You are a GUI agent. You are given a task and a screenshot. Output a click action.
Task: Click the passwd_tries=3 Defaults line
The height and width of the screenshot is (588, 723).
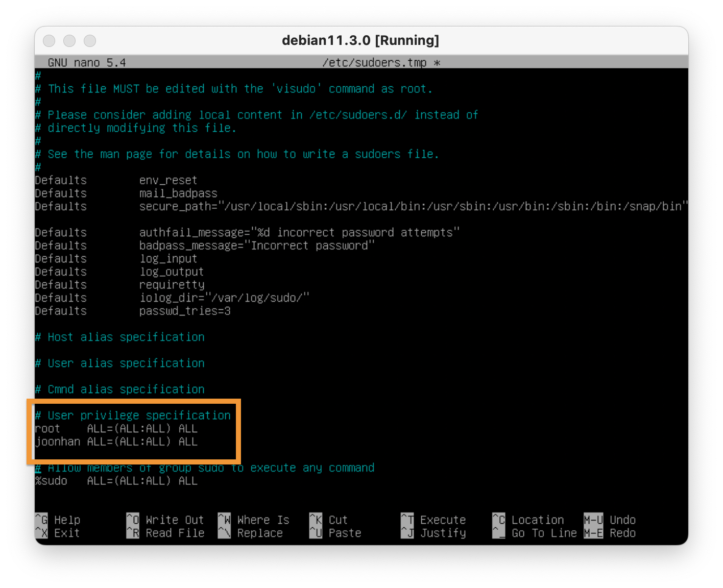[x=133, y=311]
